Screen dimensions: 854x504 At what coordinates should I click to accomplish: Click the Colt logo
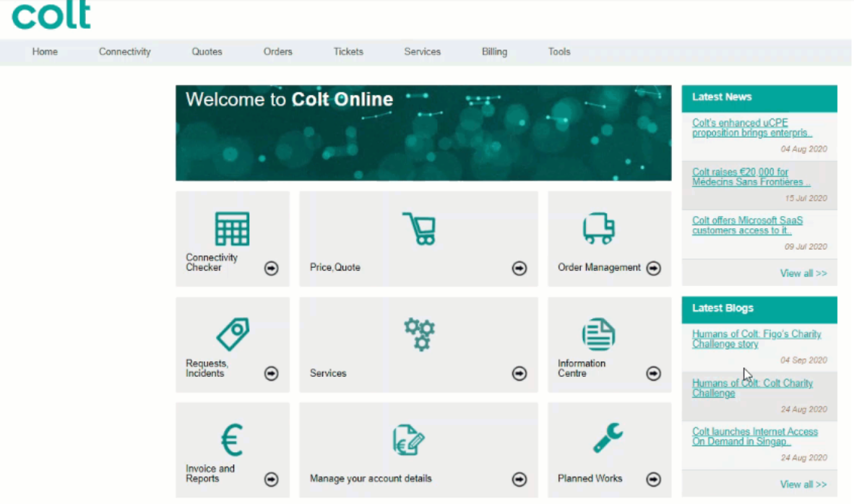(x=51, y=14)
